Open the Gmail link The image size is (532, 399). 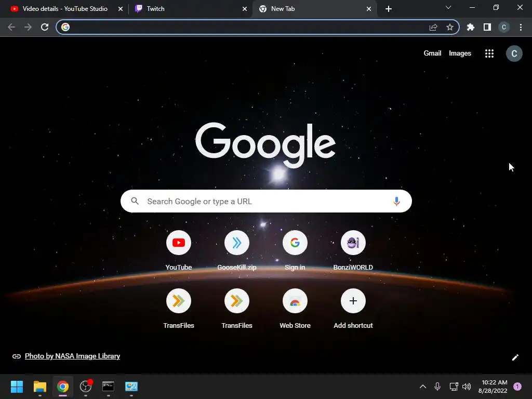(432, 54)
